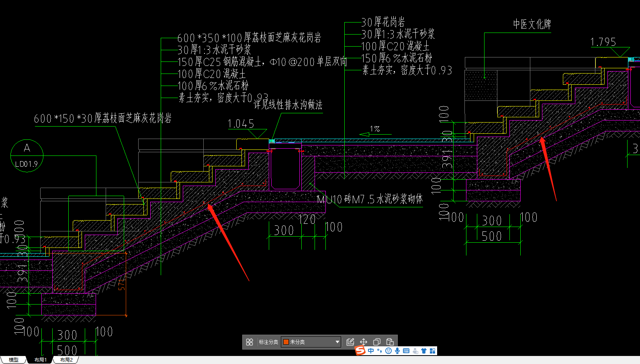
Task: Click the 30厚花岗岩 annotation
Action: 383,22
